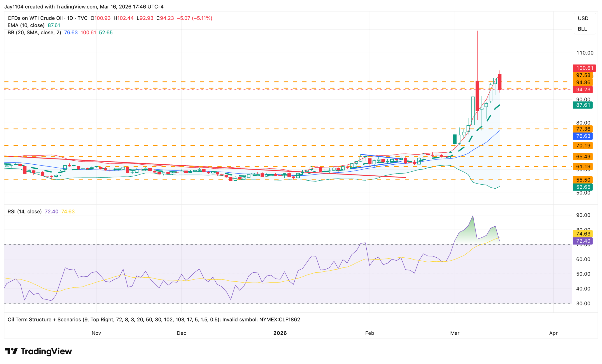Click BB basis value 76.63 in legend
This screenshot has height=364, width=602.
pyautogui.click(x=71, y=33)
